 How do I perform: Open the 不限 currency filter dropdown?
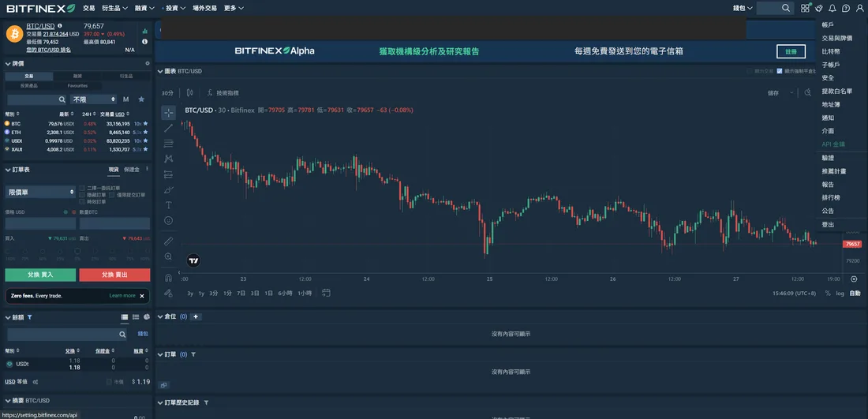point(94,99)
